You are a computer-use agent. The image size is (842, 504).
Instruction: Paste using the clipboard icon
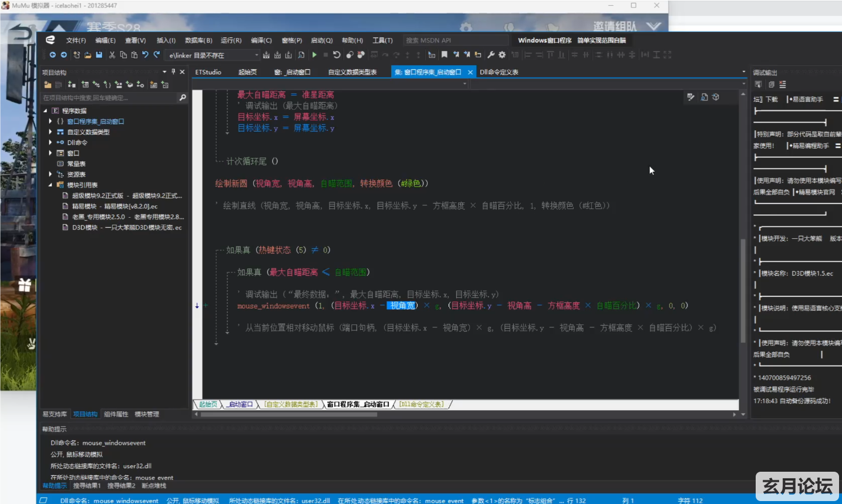click(134, 55)
